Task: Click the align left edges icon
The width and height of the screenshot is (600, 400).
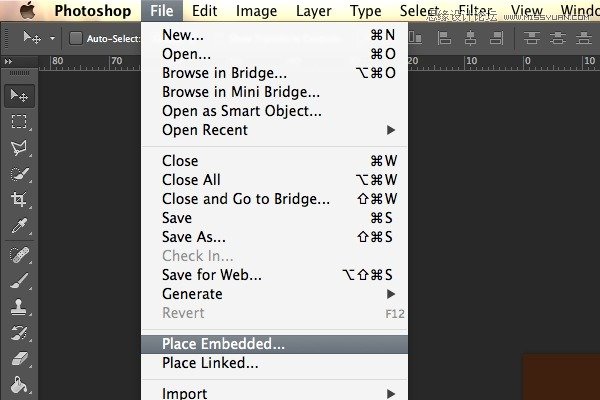Action: pyautogui.click(x=444, y=38)
